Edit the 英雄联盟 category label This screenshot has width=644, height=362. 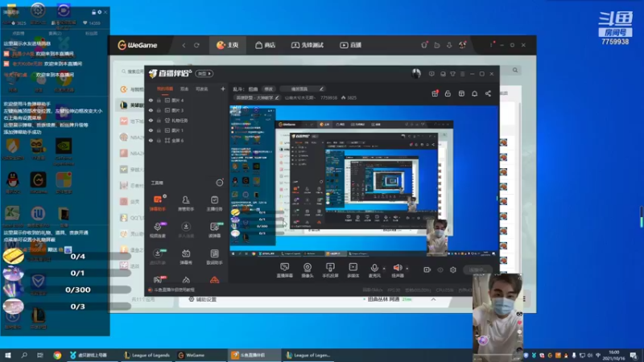tap(257, 97)
